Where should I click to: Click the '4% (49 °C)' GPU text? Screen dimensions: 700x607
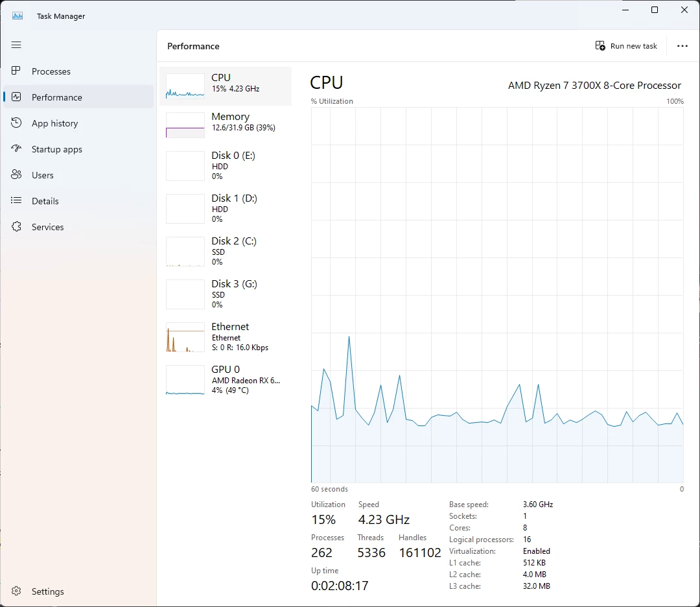point(230,390)
